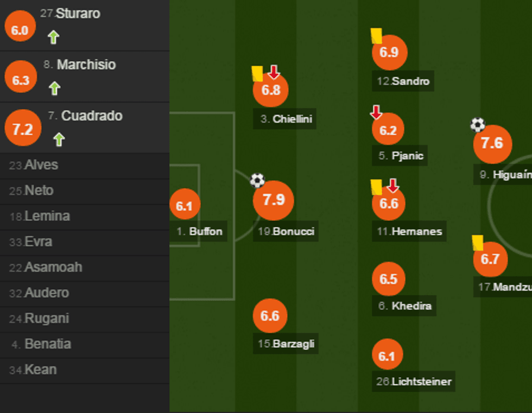Viewport: 532px width, 413px height.
Task: Click the goal icon above Bonucci
Action: point(257,181)
